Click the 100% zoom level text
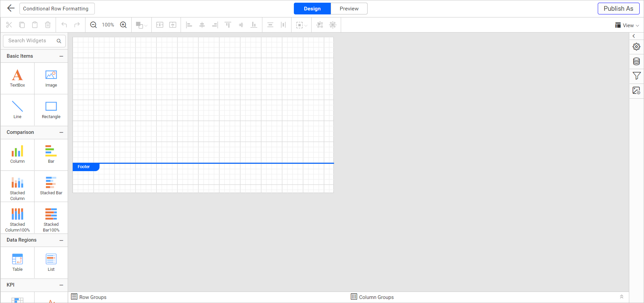The height and width of the screenshot is (303, 644). (x=108, y=25)
